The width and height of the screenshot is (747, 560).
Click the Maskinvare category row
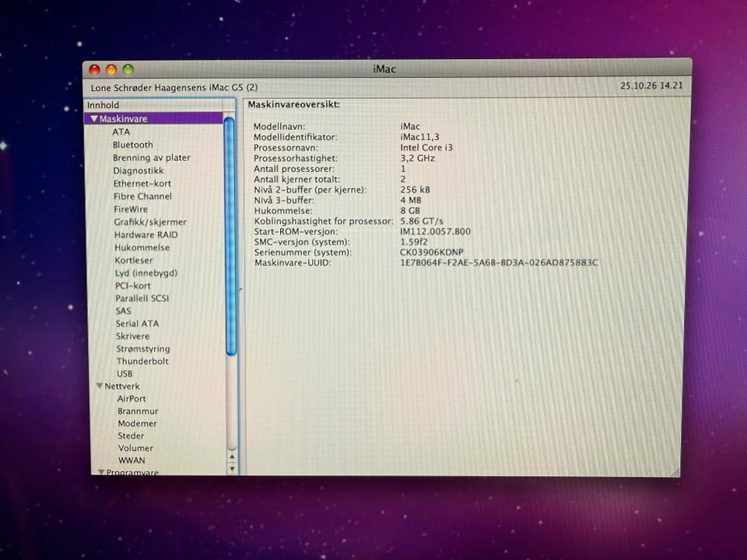[153, 118]
